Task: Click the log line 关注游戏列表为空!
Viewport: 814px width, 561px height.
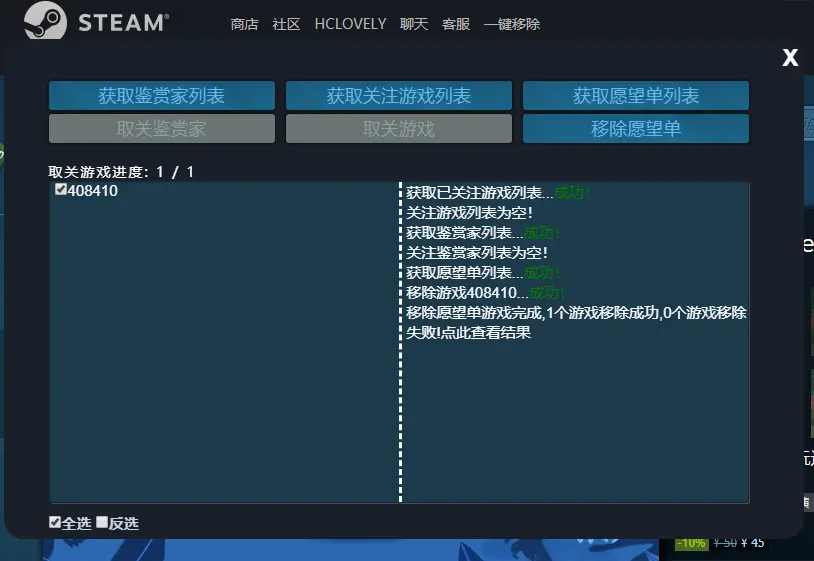Action: click(x=469, y=213)
